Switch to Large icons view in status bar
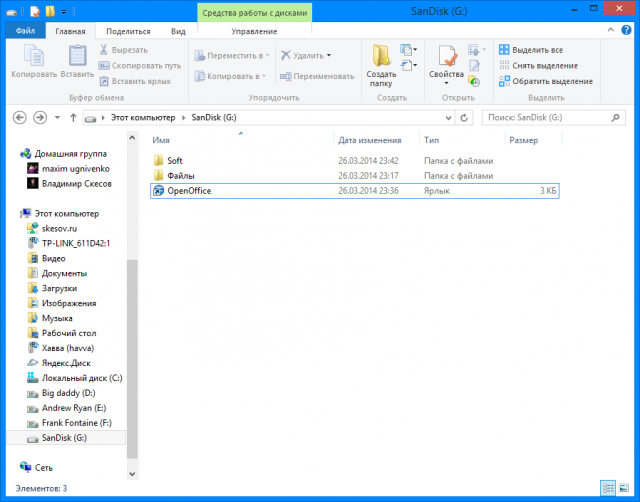This screenshot has height=502, width=640. (x=623, y=488)
